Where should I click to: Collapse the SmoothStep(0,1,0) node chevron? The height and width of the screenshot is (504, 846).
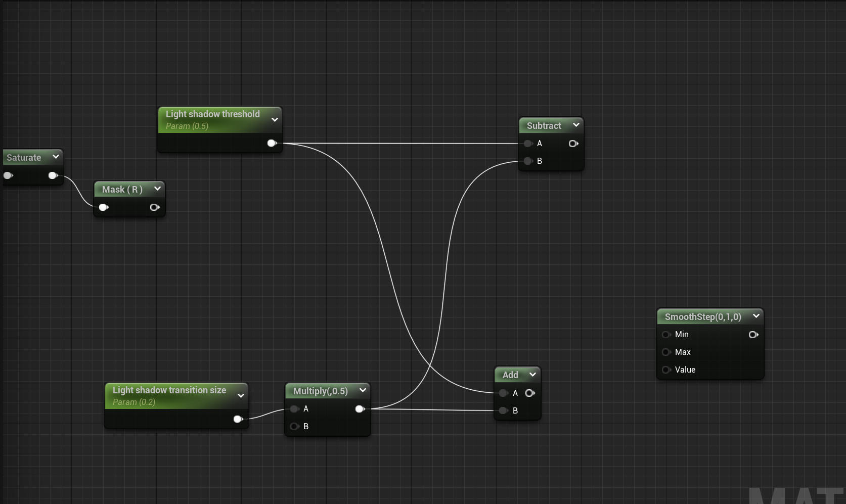(756, 316)
